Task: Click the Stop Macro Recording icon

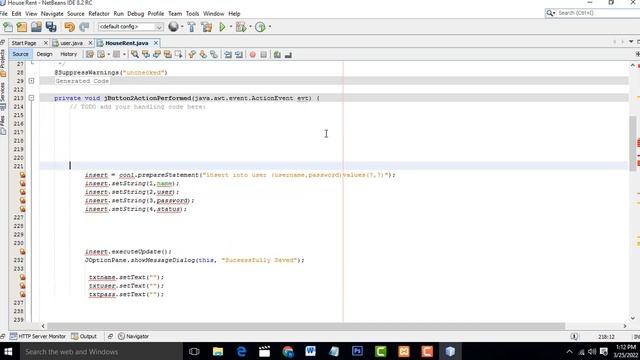Action: [x=264, y=54]
